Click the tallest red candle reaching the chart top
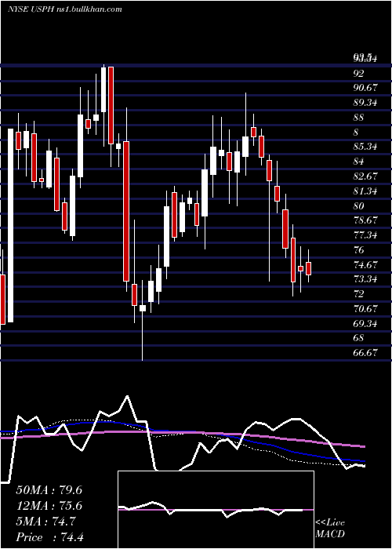The height and width of the screenshot is (549, 392). pyautogui.click(x=111, y=105)
